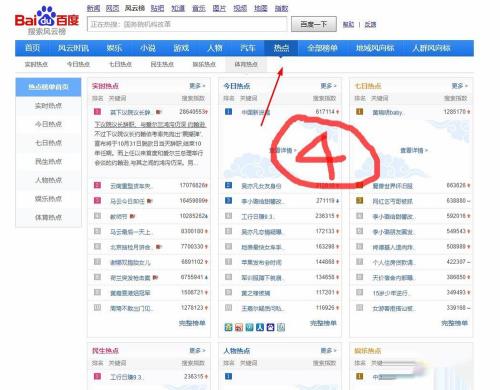Screen dimensions: 500x390
Task: Open the keyword 马云今日卸任
Action: (x=127, y=201)
